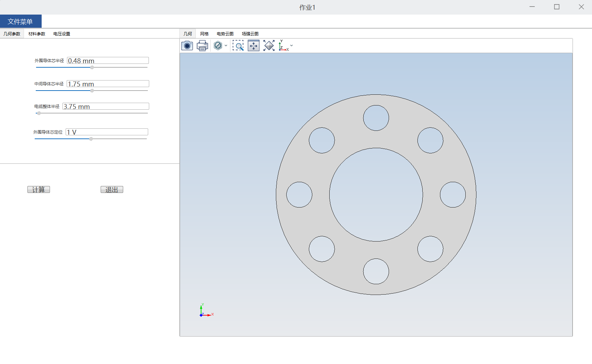Select the 几何 graphics tab
This screenshot has height=364, width=592.
pyautogui.click(x=188, y=34)
